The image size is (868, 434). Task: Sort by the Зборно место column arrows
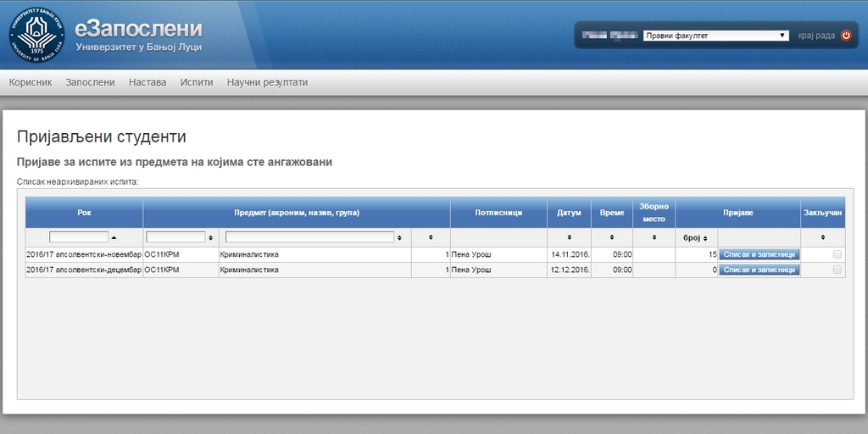(x=654, y=237)
